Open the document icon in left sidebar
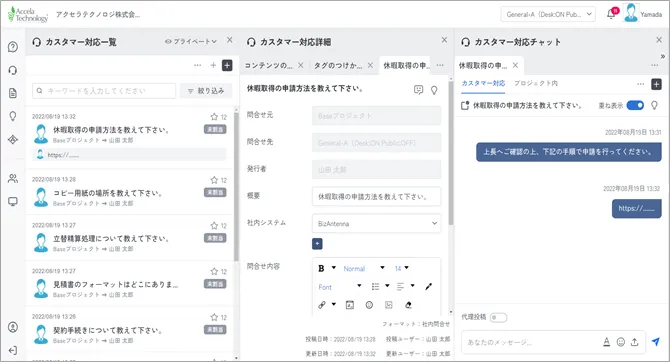The width and height of the screenshot is (670, 362). pyautogui.click(x=13, y=93)
